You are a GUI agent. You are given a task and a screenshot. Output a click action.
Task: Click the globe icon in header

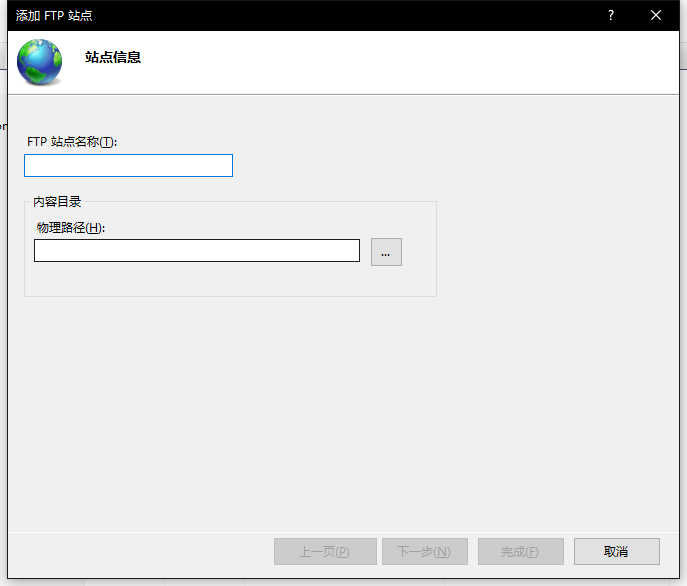(x=39, y=62)
